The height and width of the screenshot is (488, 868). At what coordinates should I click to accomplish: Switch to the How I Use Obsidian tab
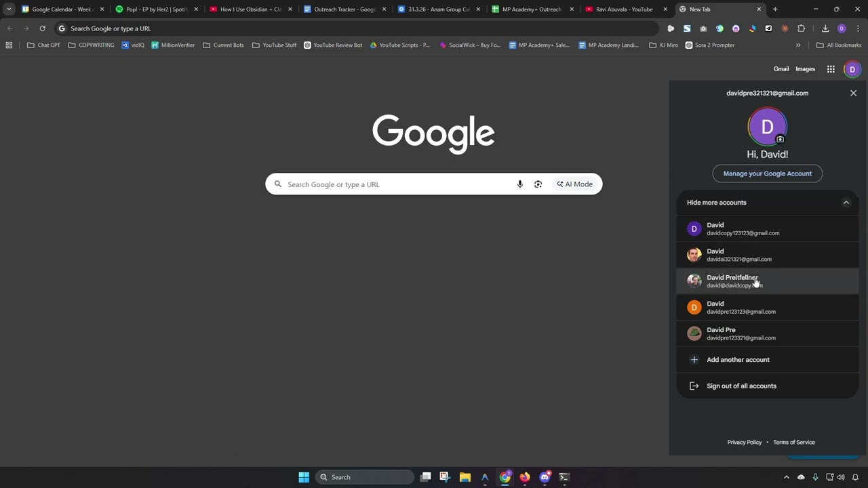tap(250, 9)
